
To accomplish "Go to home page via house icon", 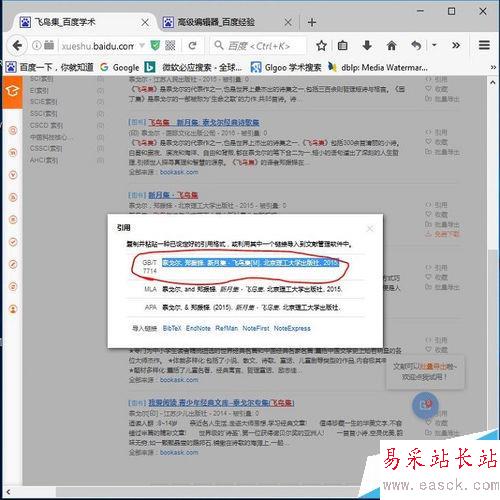I will (x=392, y=45).
